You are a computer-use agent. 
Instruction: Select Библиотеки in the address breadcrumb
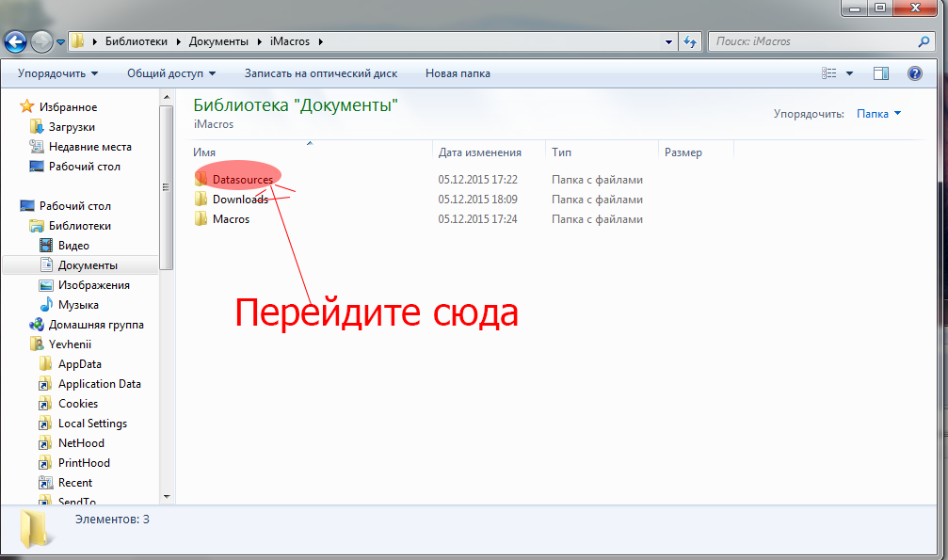click(x=136, y=41)
